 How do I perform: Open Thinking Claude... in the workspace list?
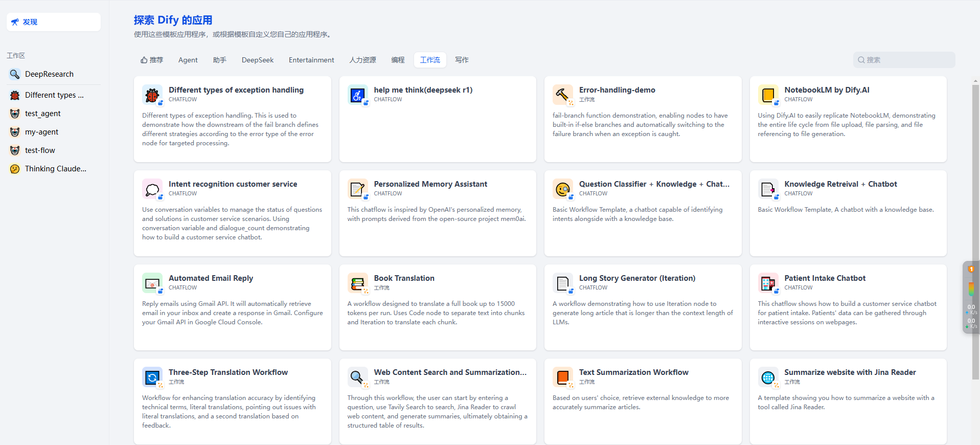(x=54, y=169)
